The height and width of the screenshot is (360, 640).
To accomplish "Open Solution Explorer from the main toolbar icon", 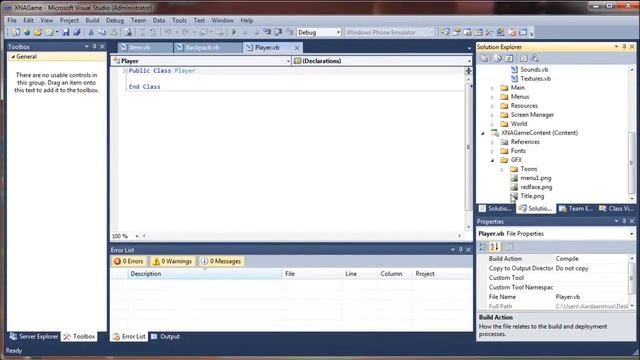I will pyautogui.click(x=445, y=32).
